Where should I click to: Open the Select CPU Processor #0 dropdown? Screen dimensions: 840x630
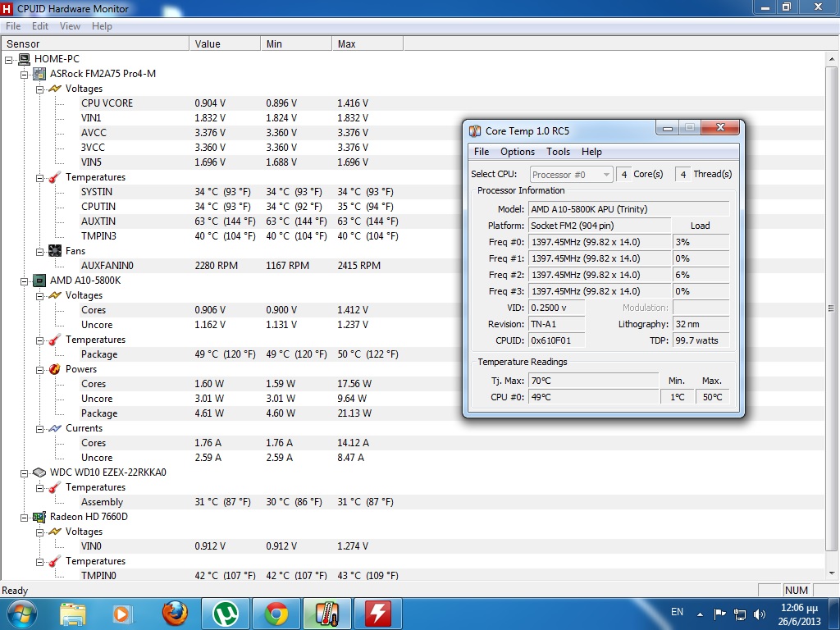(x=571, y=174)
